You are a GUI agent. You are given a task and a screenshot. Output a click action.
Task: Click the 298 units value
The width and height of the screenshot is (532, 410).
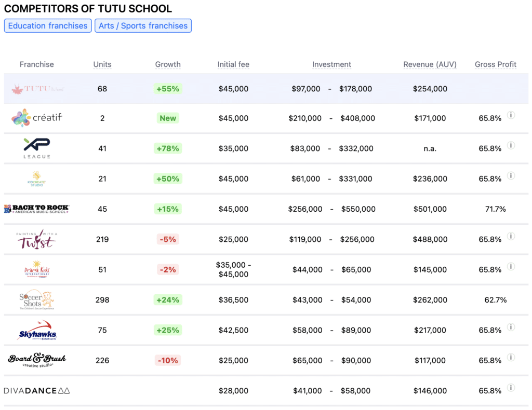[x=102, y=300]
